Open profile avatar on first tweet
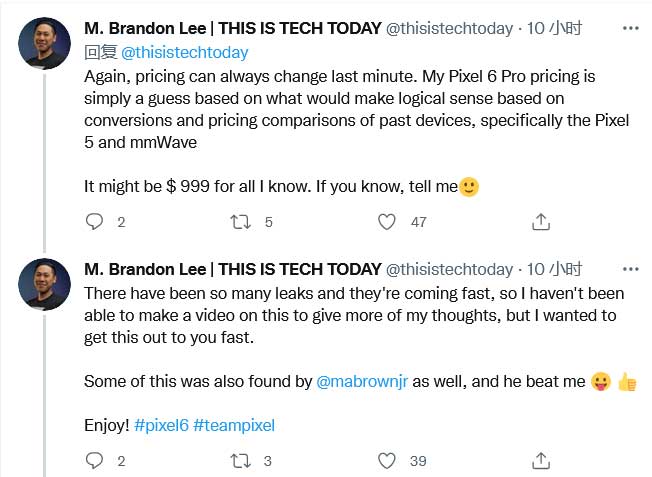Viewport: 652px width, 477px height. point(44,42)
